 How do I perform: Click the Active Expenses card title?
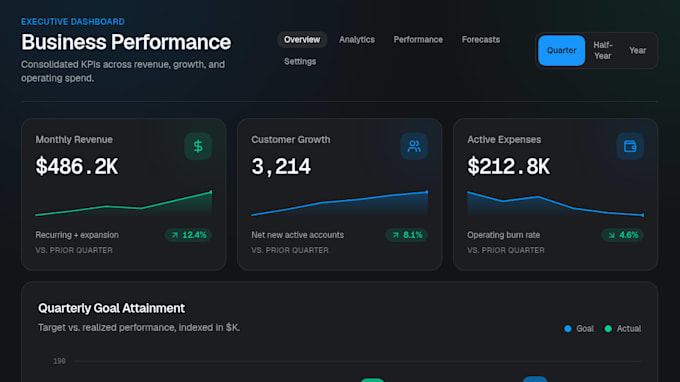tap(504, 140)
